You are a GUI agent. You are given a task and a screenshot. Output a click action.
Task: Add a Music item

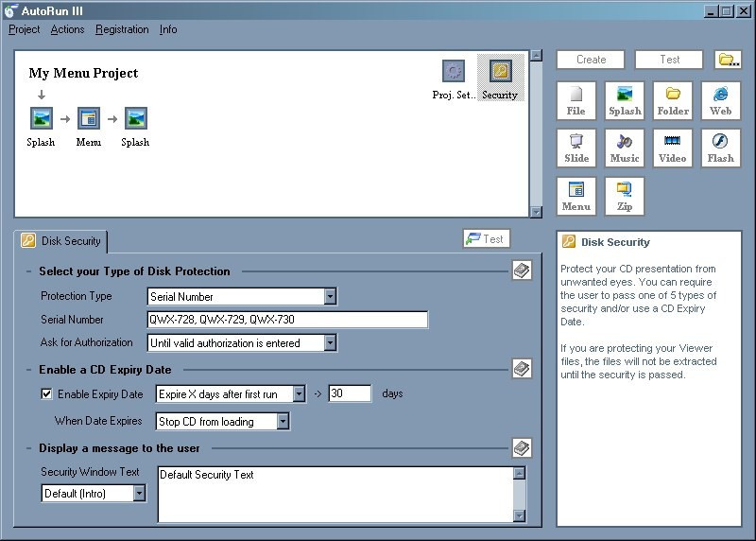coord(625,148)
